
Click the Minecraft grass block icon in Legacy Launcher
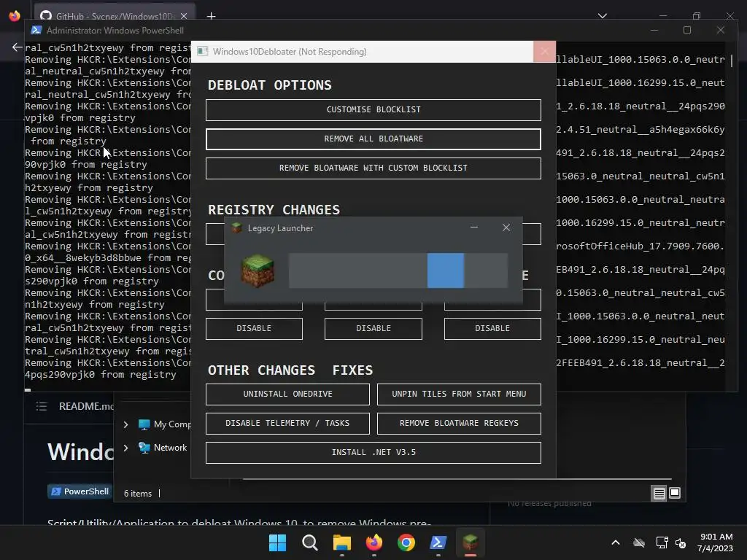[258, 271]
